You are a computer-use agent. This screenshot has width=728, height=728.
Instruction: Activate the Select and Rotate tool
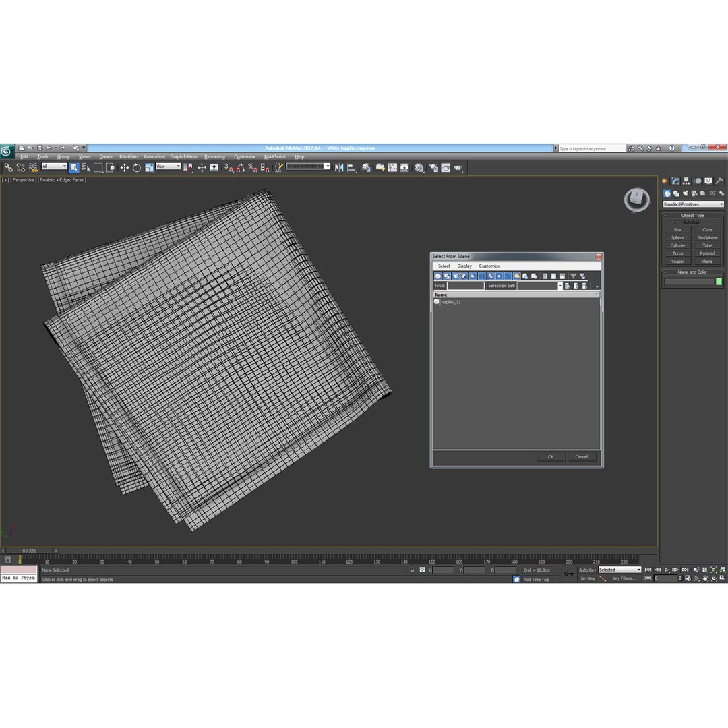pyautogui.click(x=136, y=168)
